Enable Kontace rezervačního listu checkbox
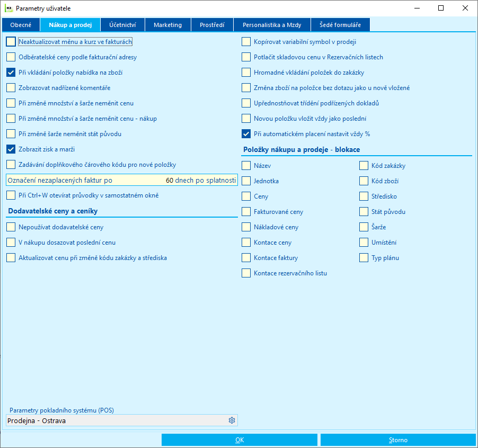Viewport: 478px width, 448px height. point(246,273)
